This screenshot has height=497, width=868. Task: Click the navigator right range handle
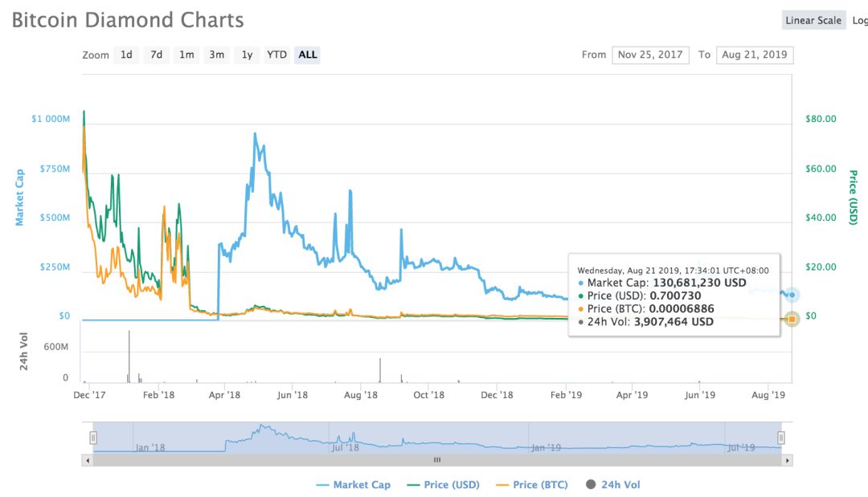781,438
